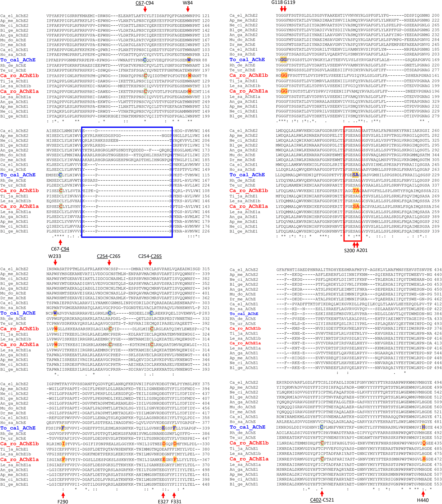Viewport: 442px width, 504px height.
Task: Click the A201 label under the red box
Action: (x=362, y=250)
